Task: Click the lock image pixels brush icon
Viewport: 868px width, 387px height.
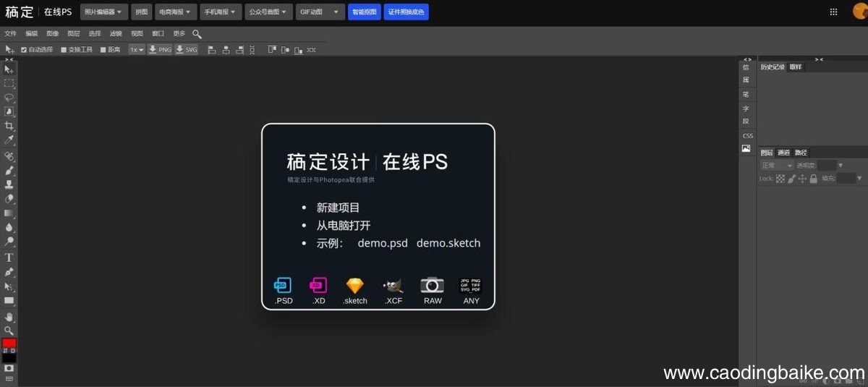Action: click(791, 178)
